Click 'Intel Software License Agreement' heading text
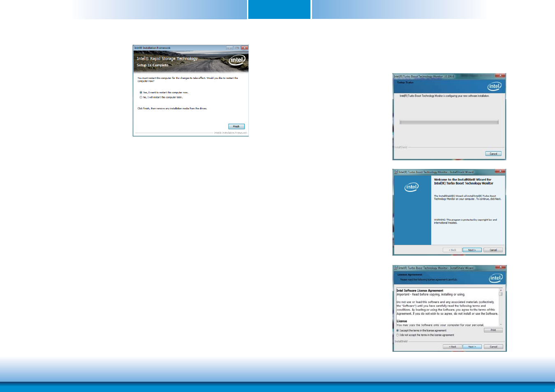 point(420,291)
